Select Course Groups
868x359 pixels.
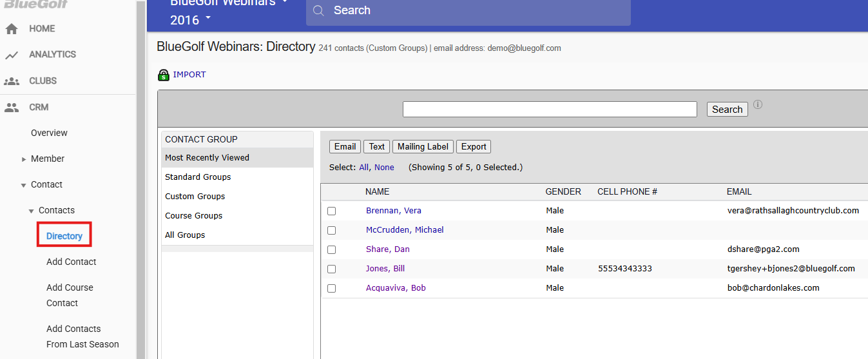click(x=237, y=216)
